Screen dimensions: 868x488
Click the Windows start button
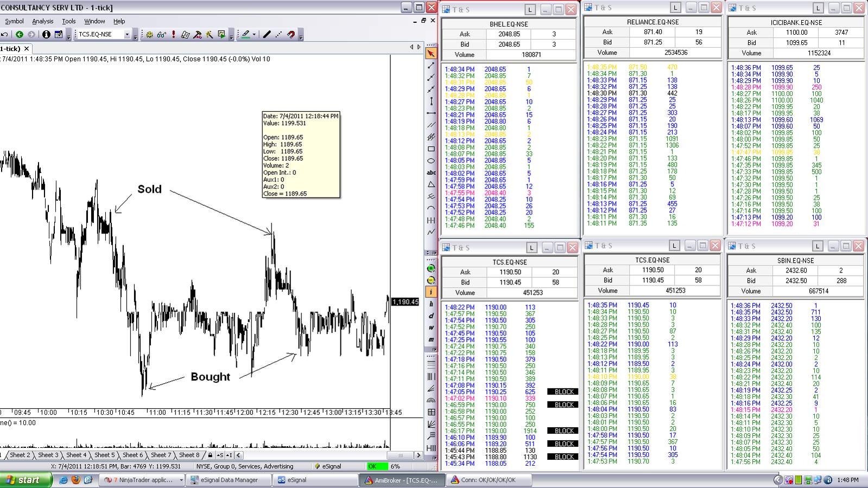click(x=26, y=480)
